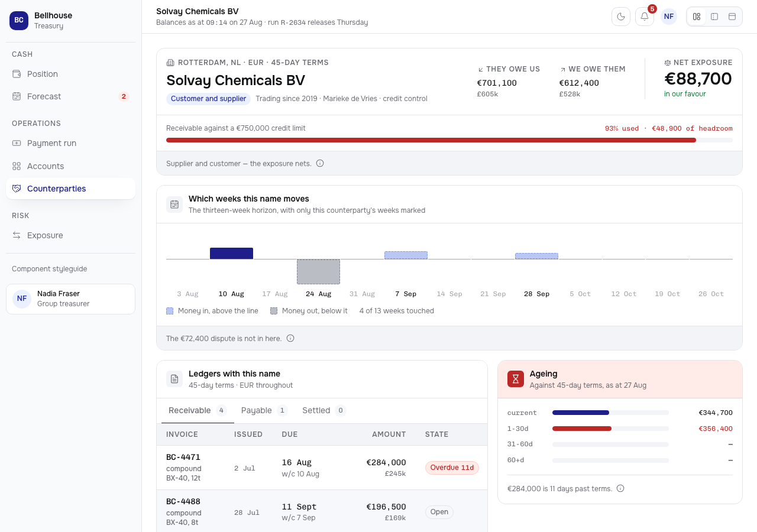Image resolution: width=757 pixels, height=532 pixels.
Task: Click the due date '16 Aug'
Action: point(296,462)
